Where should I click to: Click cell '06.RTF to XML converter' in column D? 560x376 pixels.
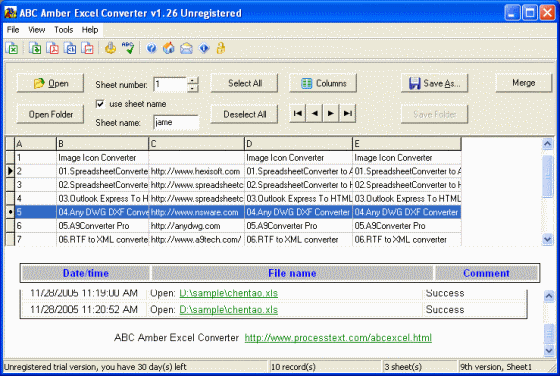[299, 239]
